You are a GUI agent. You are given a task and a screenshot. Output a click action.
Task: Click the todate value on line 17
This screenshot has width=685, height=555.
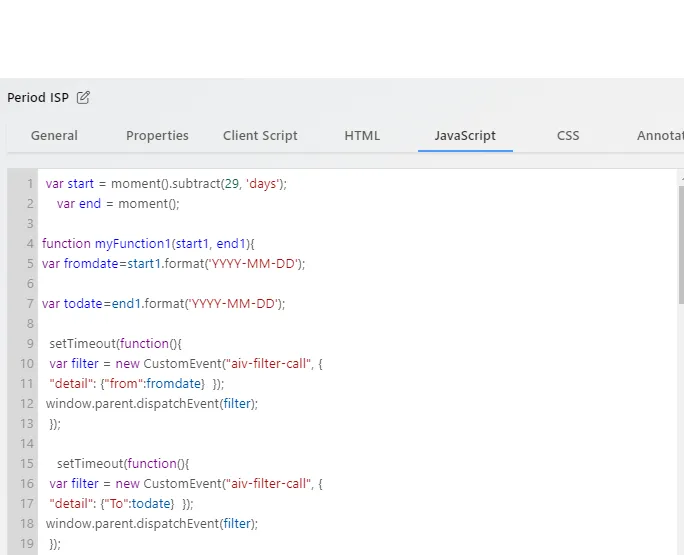151,504
